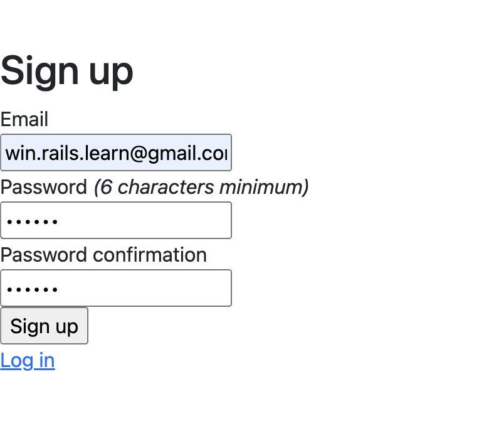Click empty space inside Password field

click(x=144, y=220)
